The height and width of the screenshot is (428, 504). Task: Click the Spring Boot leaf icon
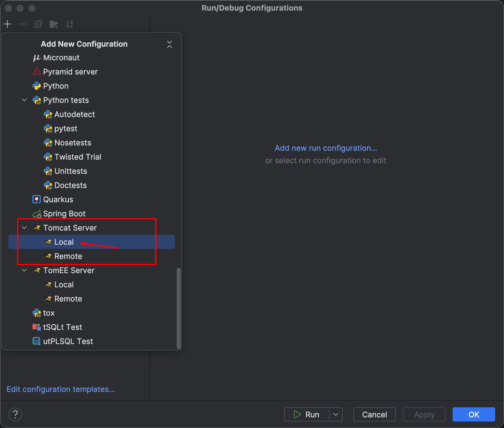tap(37, 214)
